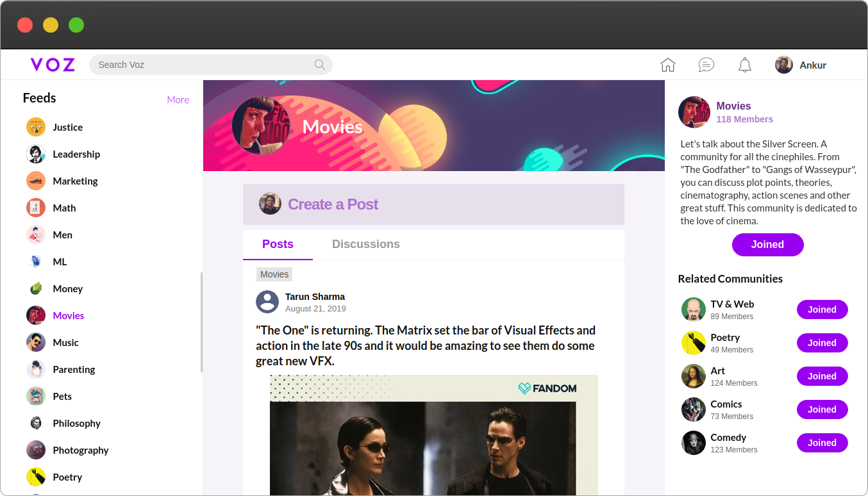
Task: Toggle Joined for TV & Web
Action: coord(822,310)
